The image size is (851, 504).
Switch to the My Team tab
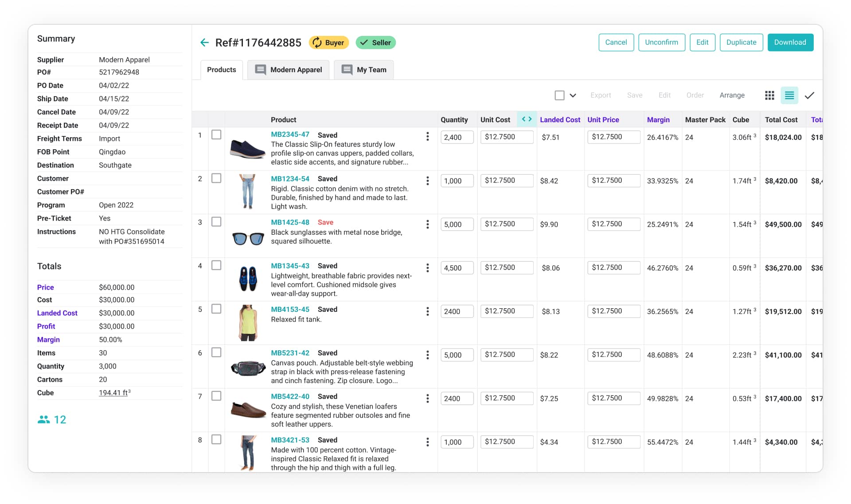364,70
